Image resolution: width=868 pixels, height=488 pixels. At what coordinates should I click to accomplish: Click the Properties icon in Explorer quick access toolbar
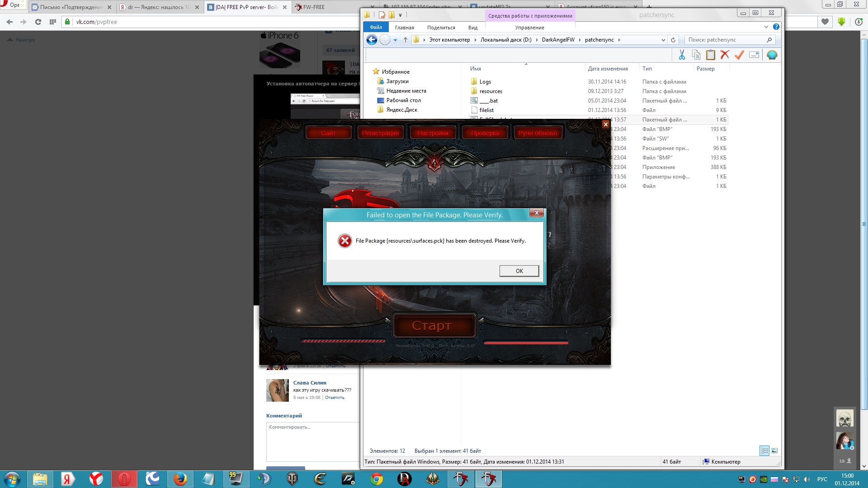coord(382,15)
